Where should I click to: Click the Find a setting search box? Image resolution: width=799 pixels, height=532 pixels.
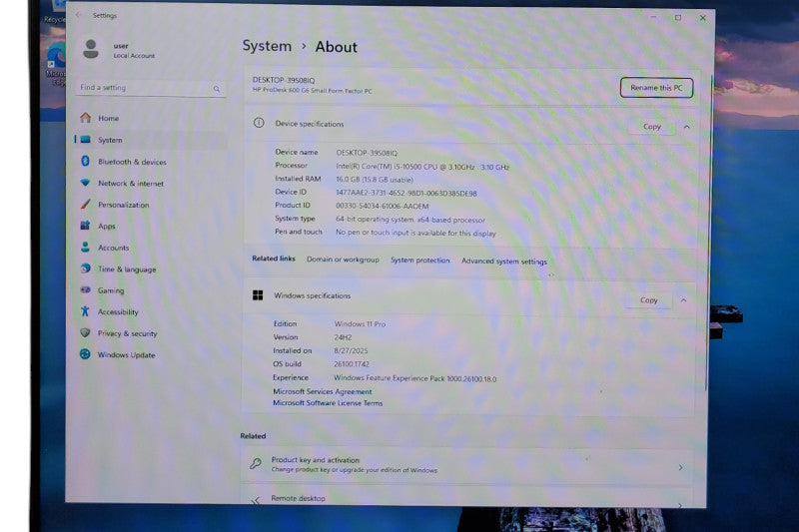pyautogui.click(x=151, y=88)
